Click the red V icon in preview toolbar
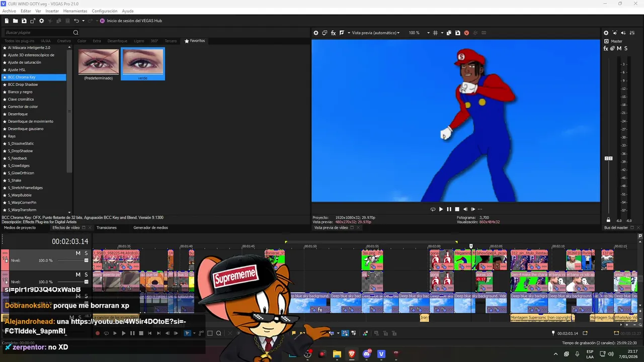This screenshot has width=644, height=362. point(466,33)
